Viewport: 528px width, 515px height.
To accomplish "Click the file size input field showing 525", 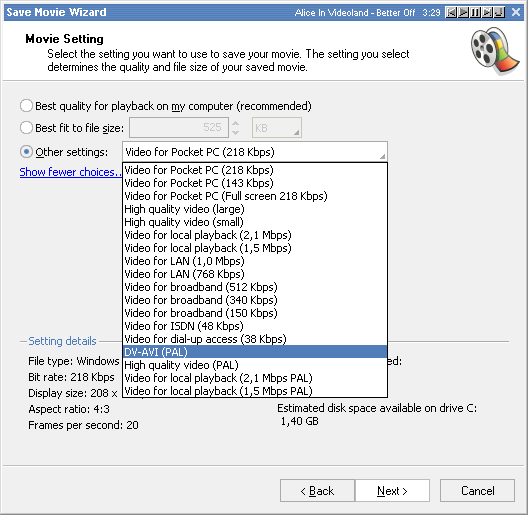I will point(179,128).
